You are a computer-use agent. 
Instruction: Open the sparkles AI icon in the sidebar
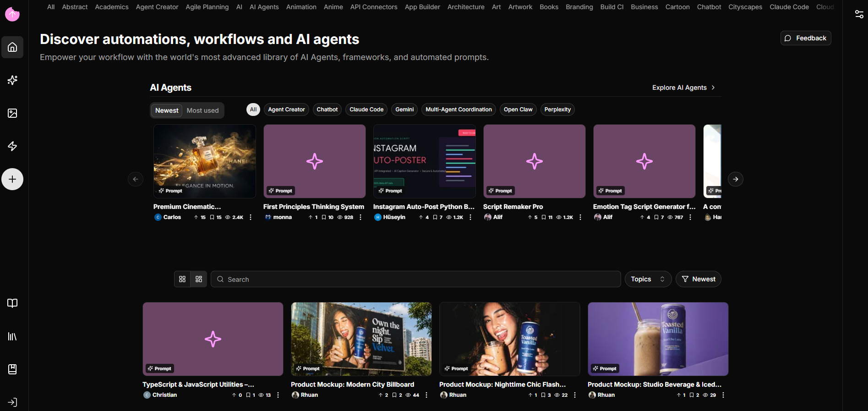[12, 80]
